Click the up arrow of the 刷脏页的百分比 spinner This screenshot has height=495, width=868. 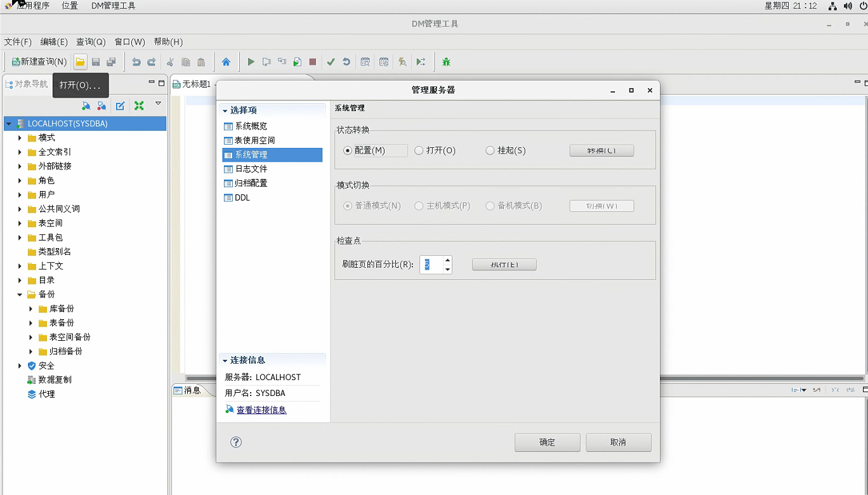447,260
